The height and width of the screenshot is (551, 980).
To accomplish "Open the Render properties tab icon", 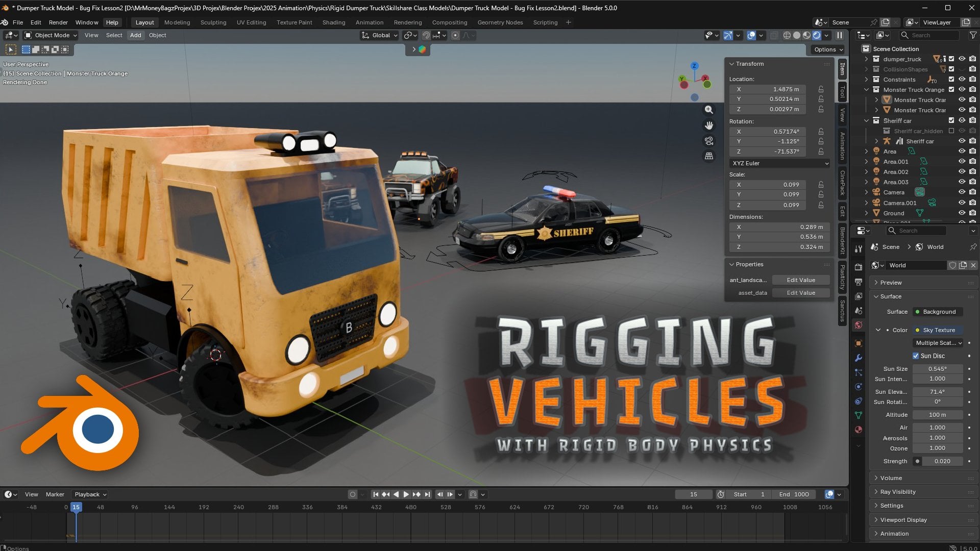I will (x=859, y=267).
